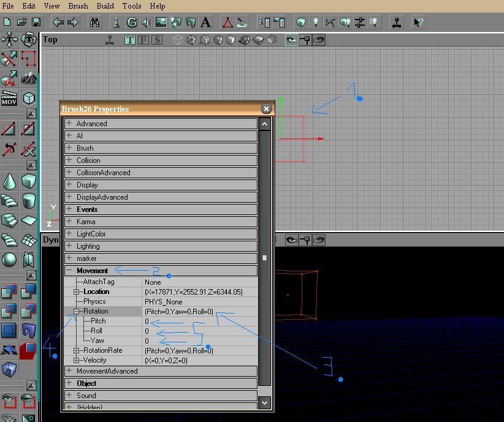
Task: Expand the Lighting category
Action: pos(69,246)
